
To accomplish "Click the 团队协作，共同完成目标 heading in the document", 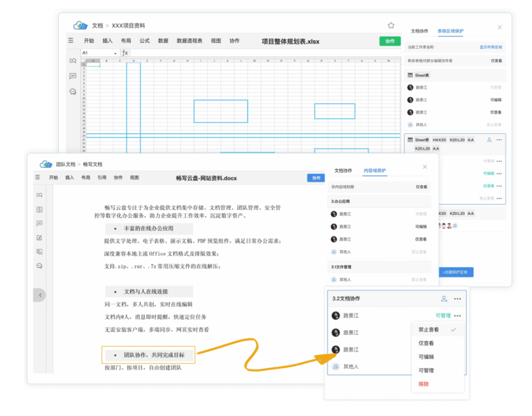I will (x=154, y=355).
